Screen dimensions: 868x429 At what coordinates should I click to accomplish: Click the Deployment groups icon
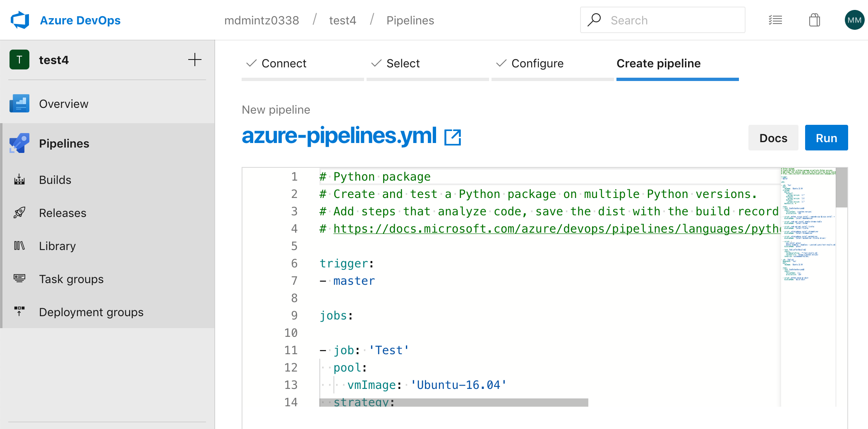(19, 312)
